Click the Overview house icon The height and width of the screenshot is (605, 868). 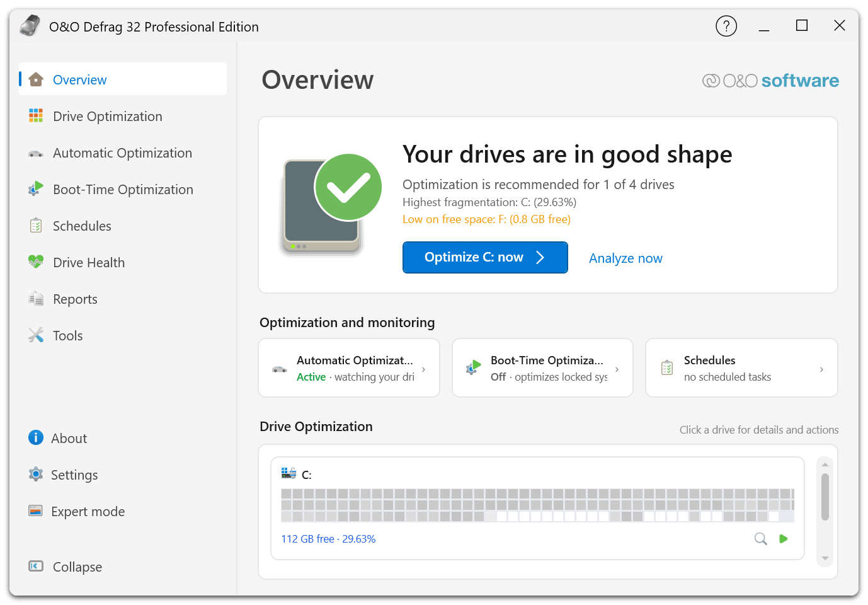coord(36,79)
